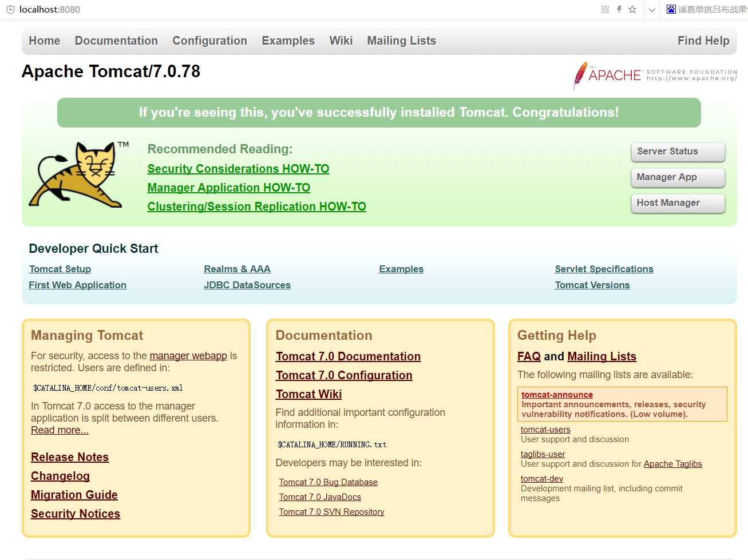This screenshot has width=748, height=560.
Task: Click the localhost:8080 address field
Action: 50,10
